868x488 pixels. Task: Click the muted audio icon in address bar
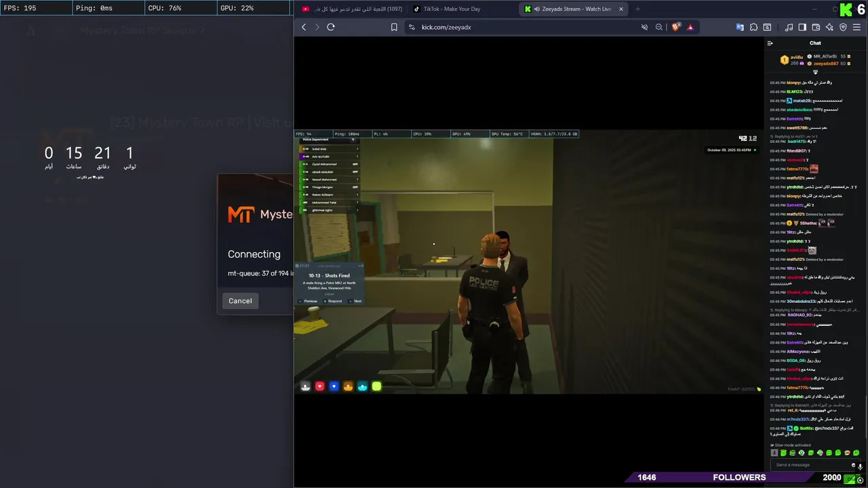pos(645,27)
